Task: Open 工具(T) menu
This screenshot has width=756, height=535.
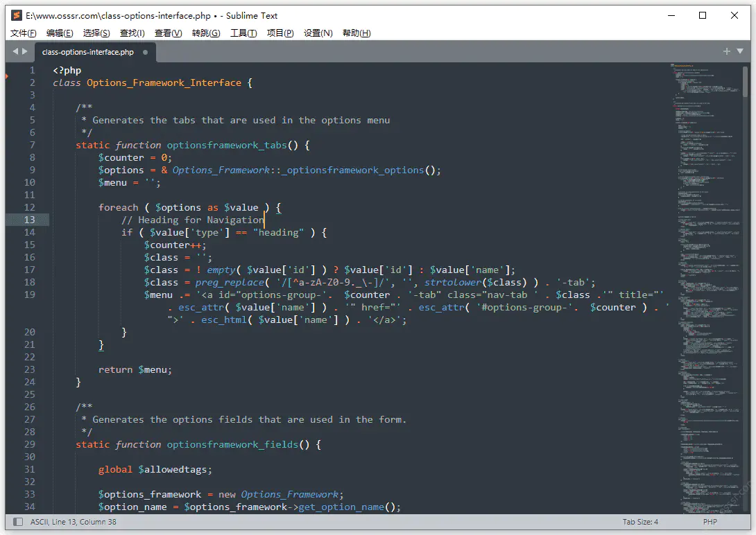Action: click(243, 33)
